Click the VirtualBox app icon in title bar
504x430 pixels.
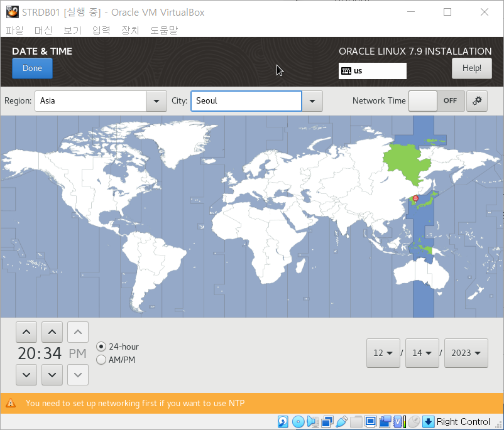coord(12,12)
